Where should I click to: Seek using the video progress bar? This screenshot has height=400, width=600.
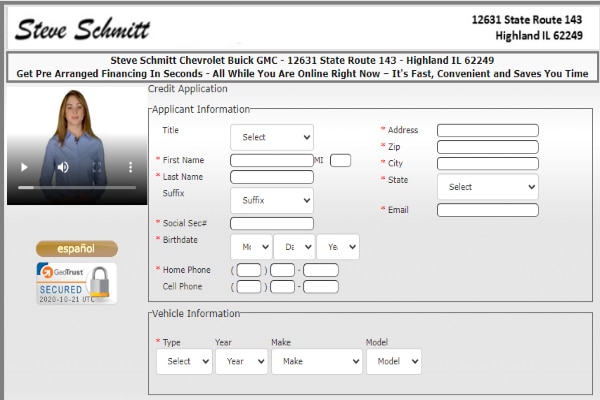click(x=77, y=187)
